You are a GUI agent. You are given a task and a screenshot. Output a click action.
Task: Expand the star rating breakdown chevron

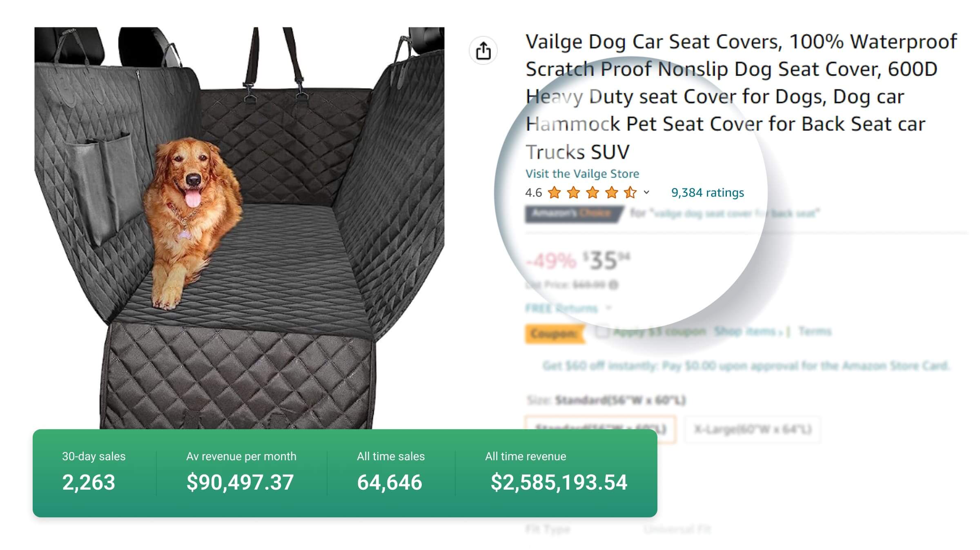(646, 192)
